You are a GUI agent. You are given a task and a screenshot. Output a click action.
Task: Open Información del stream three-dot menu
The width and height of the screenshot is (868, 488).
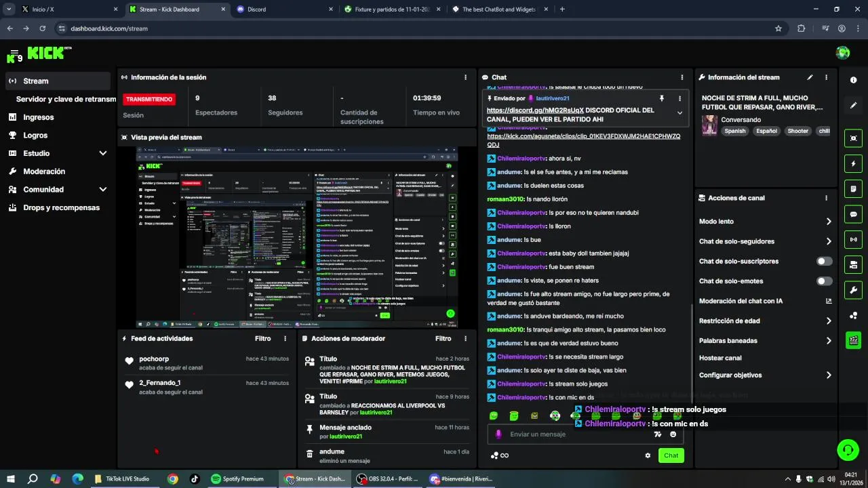click(826, 77)
